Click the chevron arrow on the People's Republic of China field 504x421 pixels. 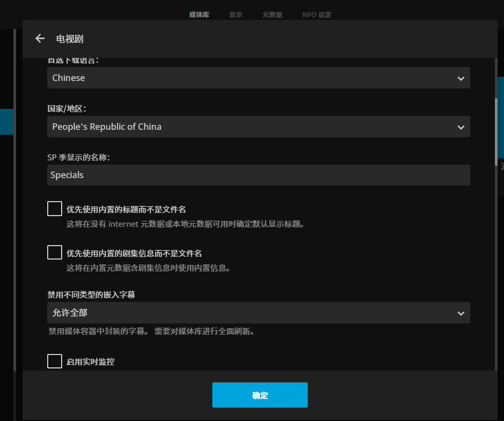tap(461, 127)
